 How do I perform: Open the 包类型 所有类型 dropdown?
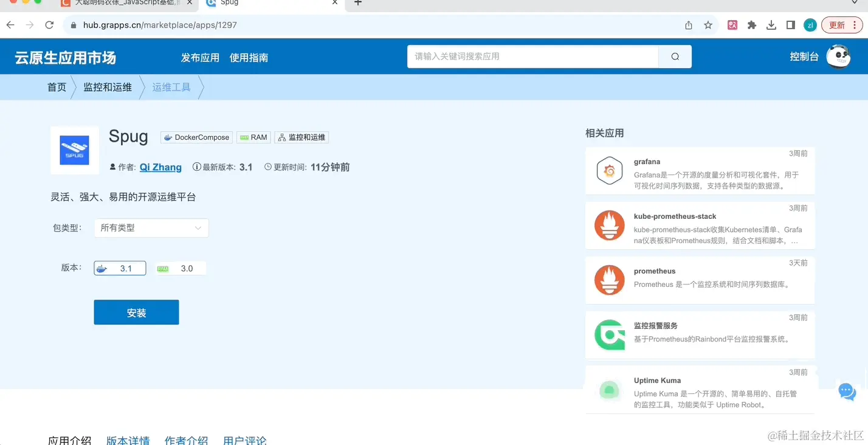[151, 228]
